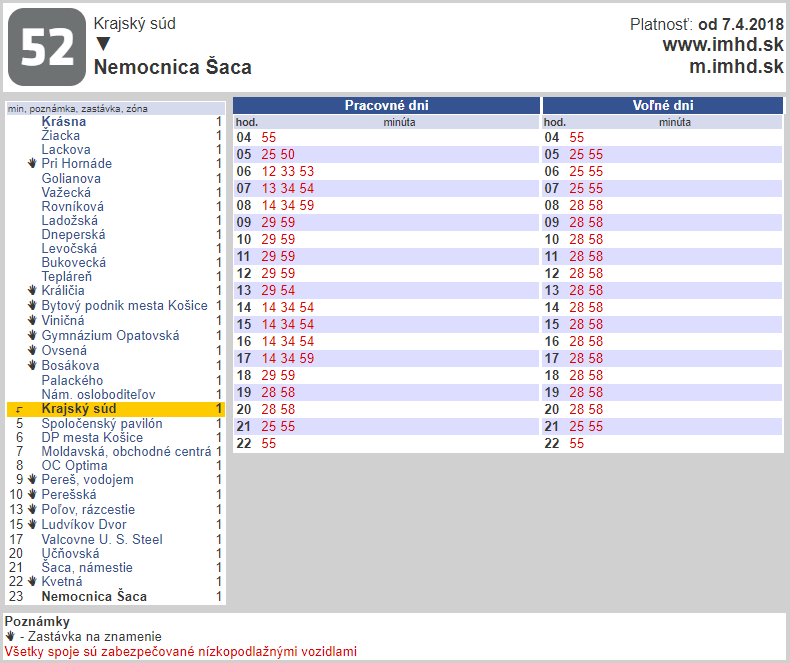Select the Voľné dni column header
The width and height of the screenshot is (790, 663).
663,105
